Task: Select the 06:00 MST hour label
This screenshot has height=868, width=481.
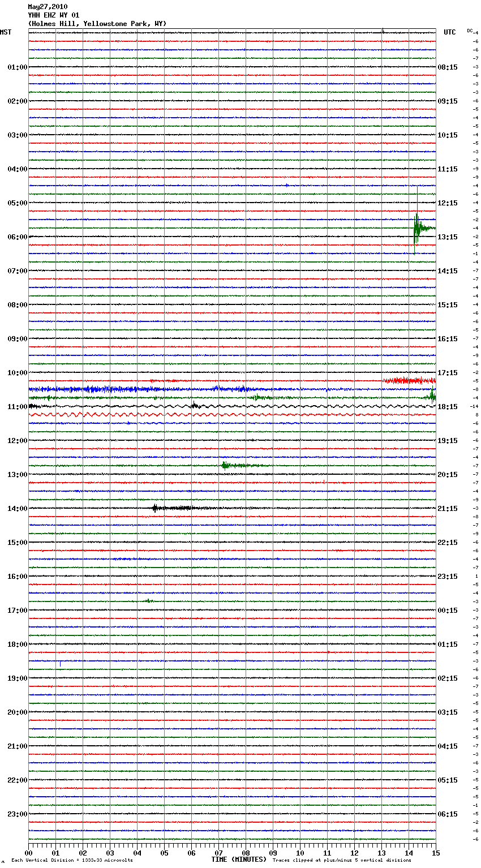Action: (18, 237)
